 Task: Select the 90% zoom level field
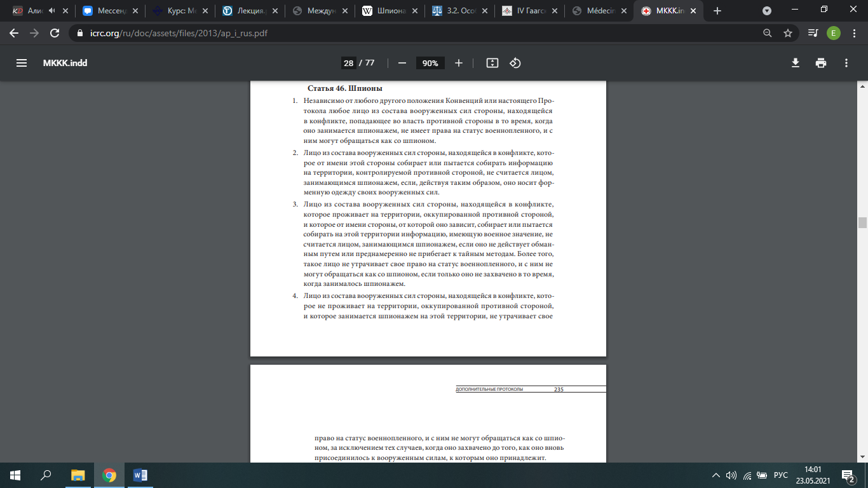[430, 63]
